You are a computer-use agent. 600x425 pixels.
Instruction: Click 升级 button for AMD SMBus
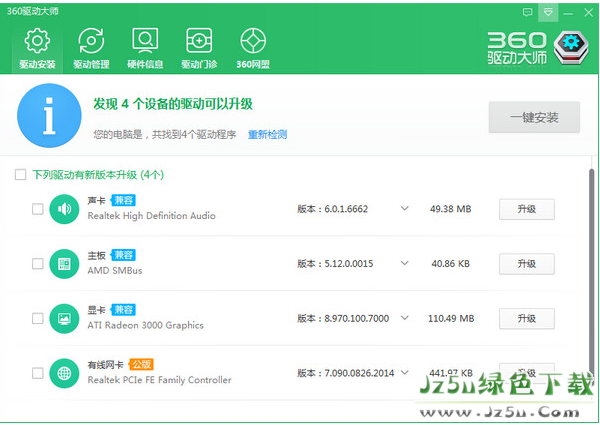pos(527,264)
